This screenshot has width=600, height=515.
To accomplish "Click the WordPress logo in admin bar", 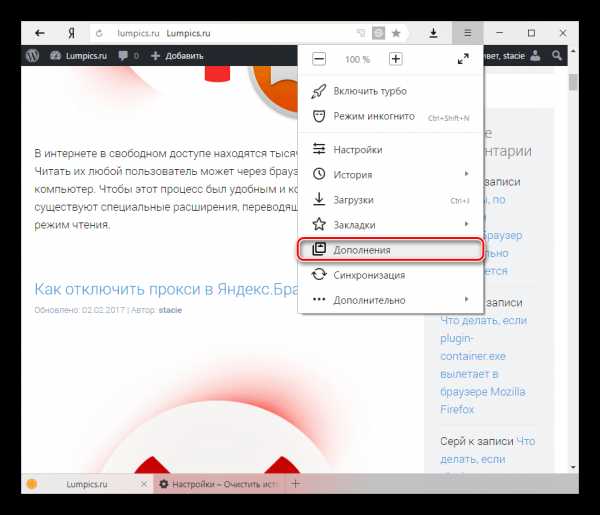I will point(33,56).
